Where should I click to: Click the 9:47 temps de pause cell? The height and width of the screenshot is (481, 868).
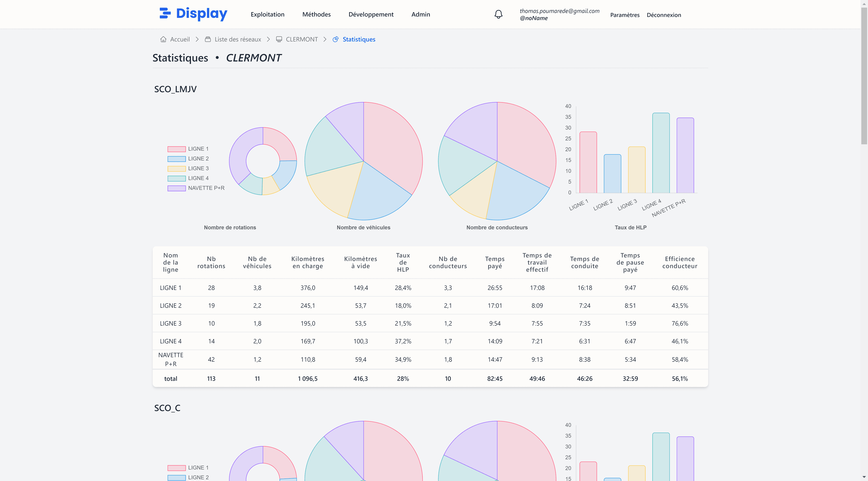point(630,287)
